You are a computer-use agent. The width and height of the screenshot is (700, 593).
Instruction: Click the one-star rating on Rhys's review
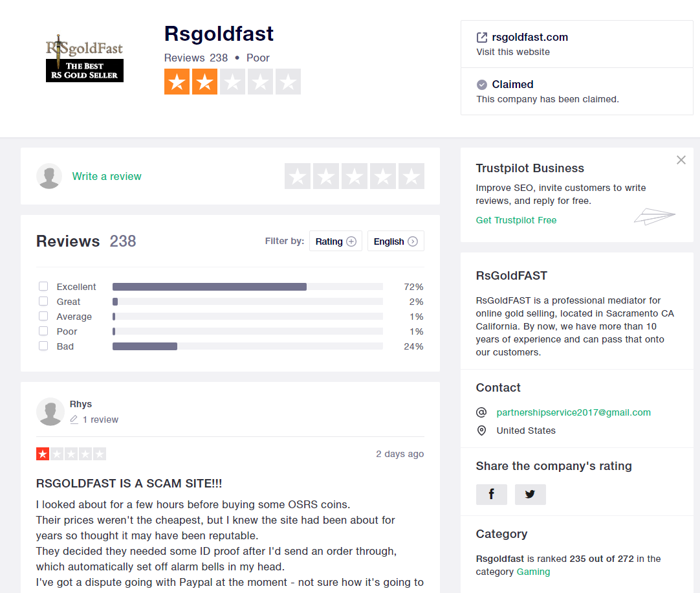point(71,454)
